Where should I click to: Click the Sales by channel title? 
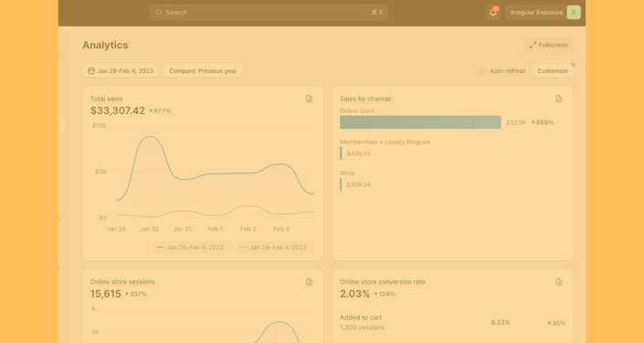(x=365, y=99)
